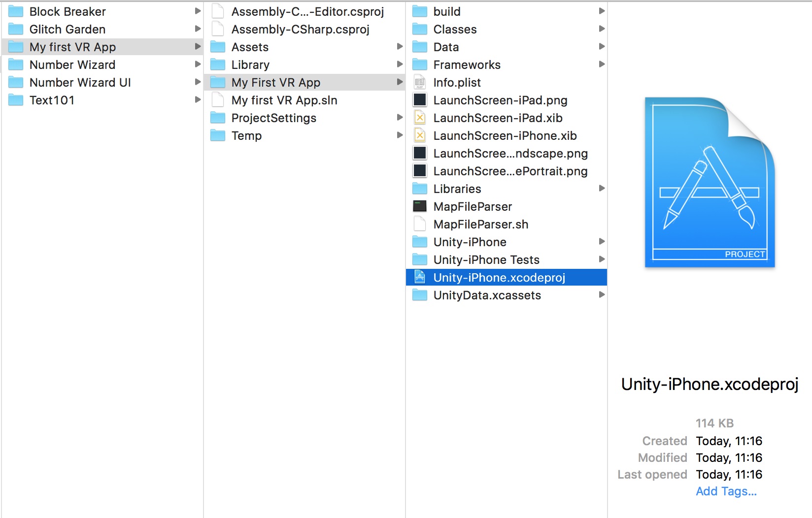Click the LaunchScree...ePortrait.png image icon
The width and height of the screenshot is (812, 518).
[420, 171]
